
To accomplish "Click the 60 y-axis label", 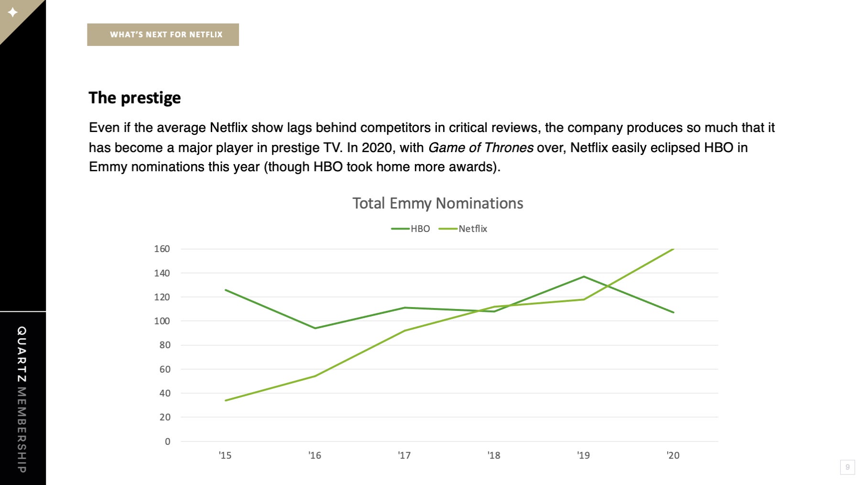I will point(164,369).
